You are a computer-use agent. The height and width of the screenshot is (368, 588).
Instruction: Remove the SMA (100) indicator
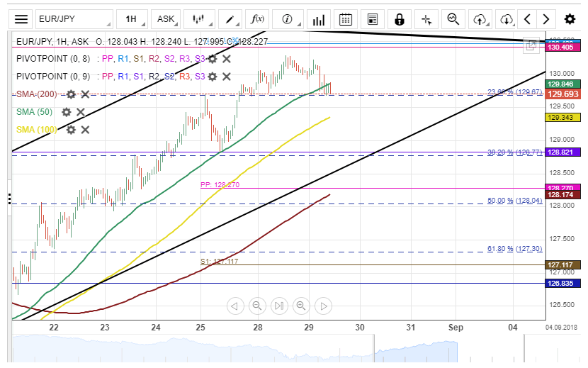[85, 130]
